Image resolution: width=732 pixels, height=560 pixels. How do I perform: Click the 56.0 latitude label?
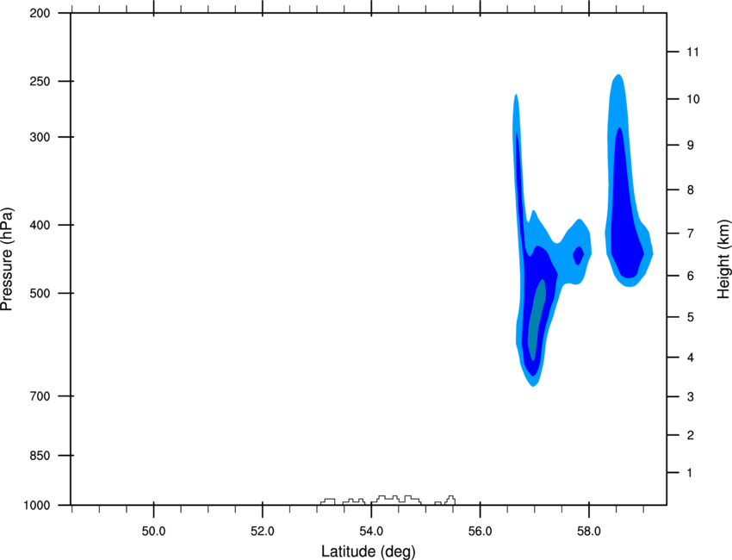pos(480,532)
